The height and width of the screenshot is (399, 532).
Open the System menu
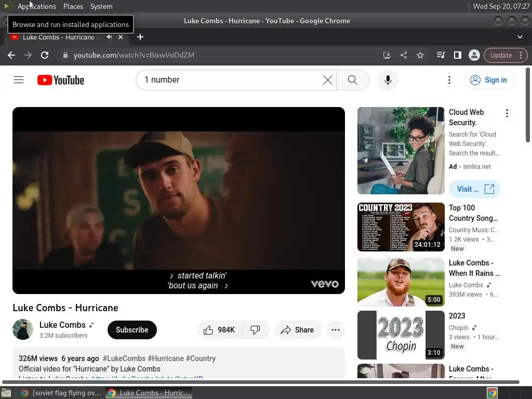(x=101, y=6)
